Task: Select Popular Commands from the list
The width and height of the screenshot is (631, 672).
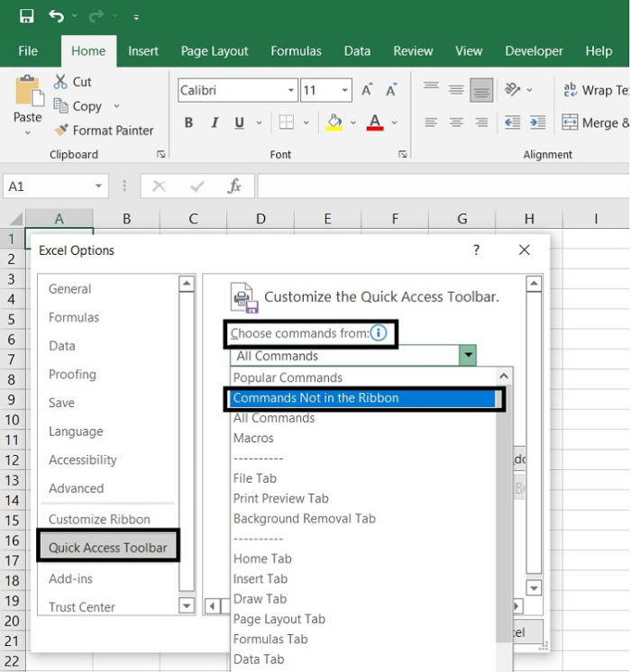Action: tap(288, 377)
